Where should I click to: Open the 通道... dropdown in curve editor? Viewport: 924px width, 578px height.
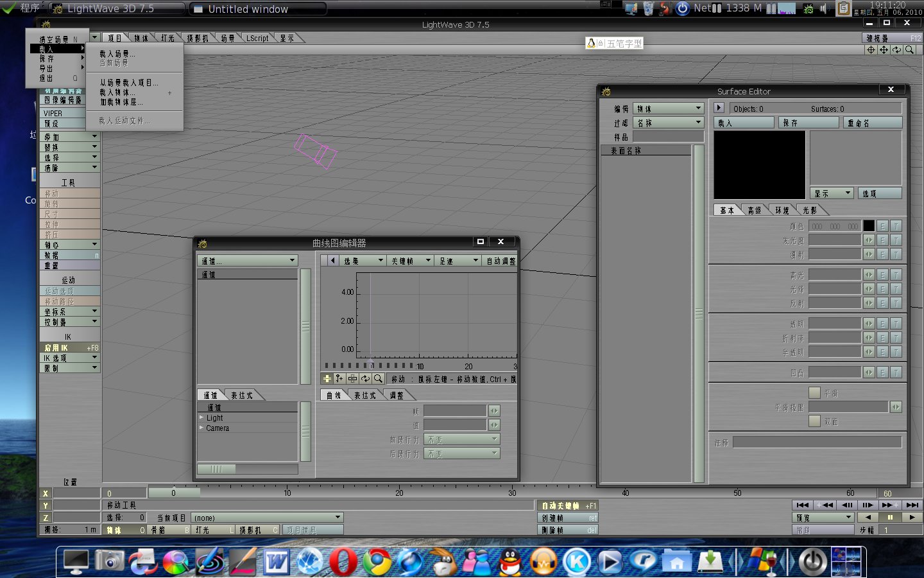click(x=248, y=261)
